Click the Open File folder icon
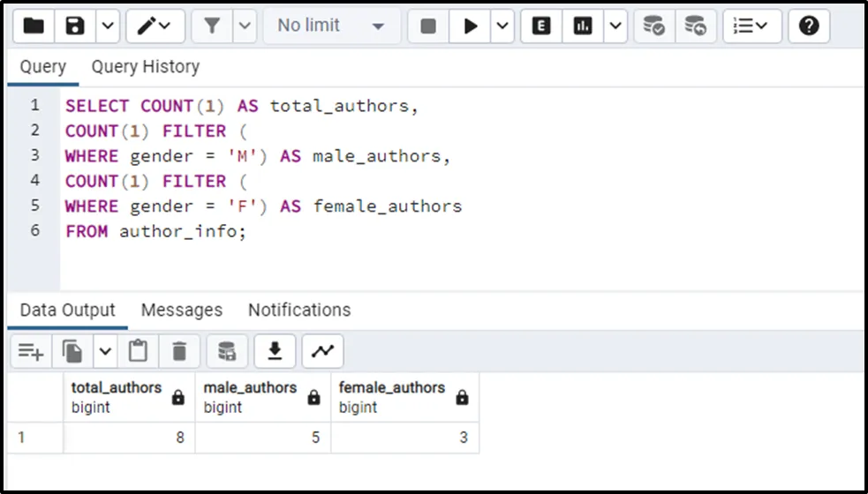Screen dimensions: 868x494 coord(34,26)
